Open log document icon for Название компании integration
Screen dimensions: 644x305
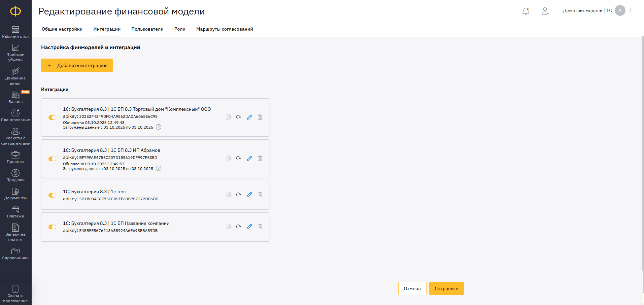tap(228, 227)
